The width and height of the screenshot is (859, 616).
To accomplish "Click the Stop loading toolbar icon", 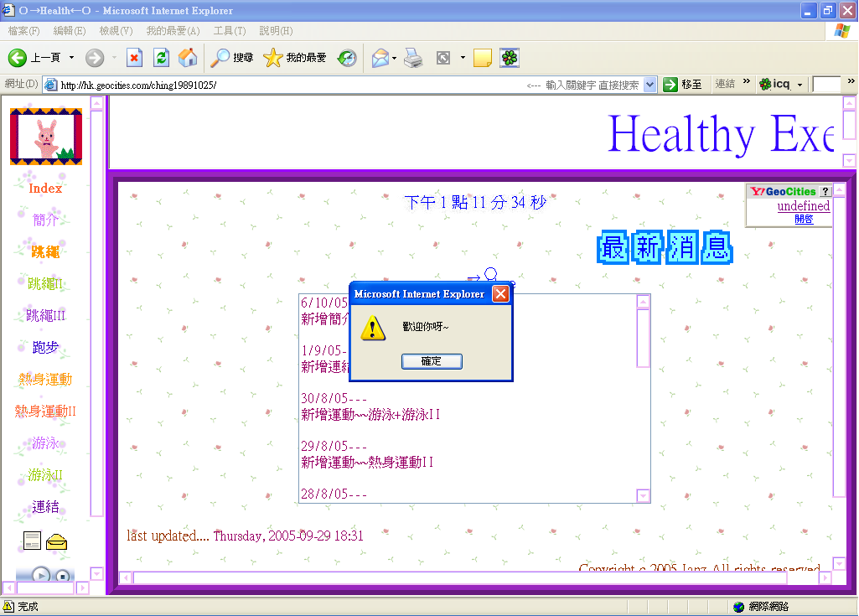I will coord(134,58).
